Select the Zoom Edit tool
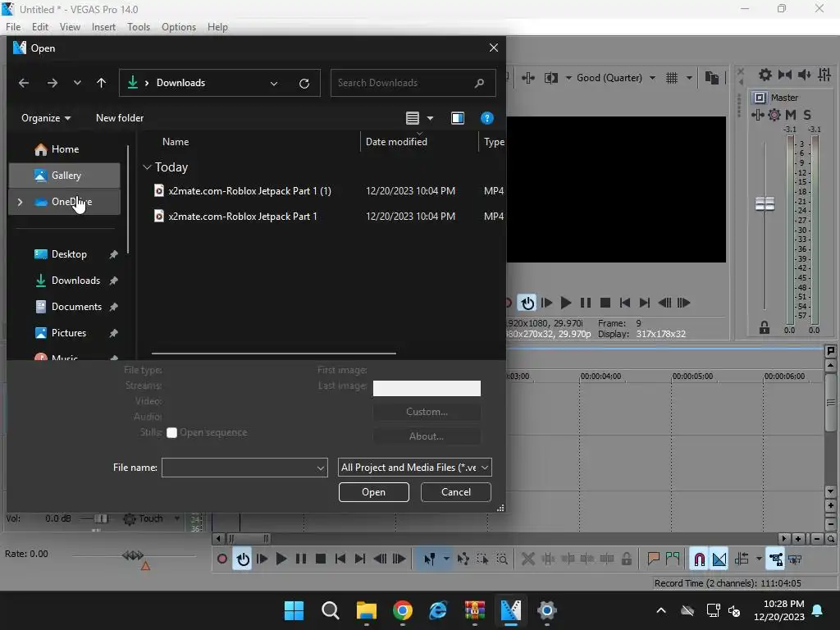840x630 pixels. tap(503, 559)
